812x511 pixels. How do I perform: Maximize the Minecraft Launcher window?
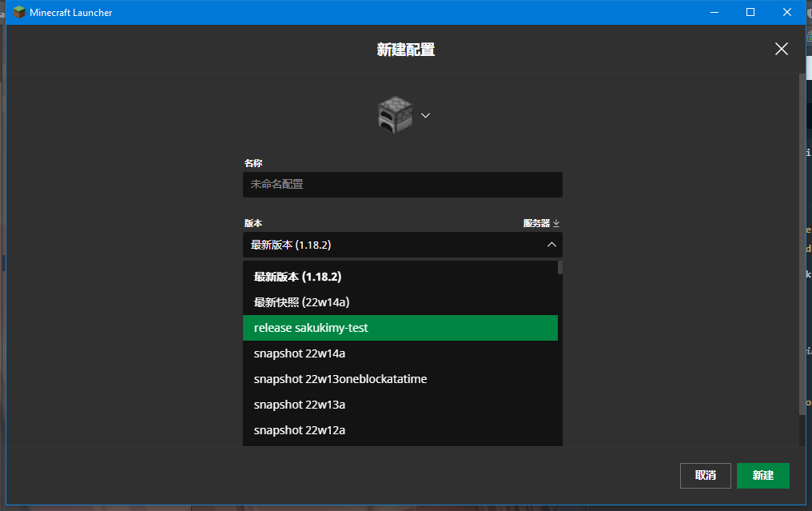750,12
